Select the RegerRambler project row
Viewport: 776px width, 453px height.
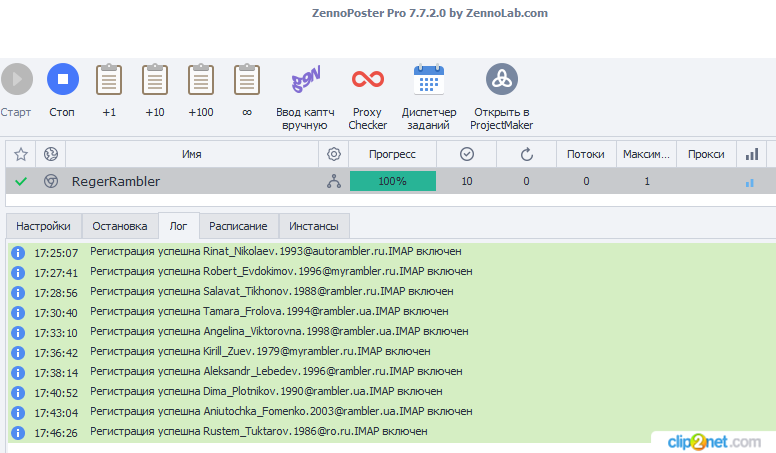pos(391,181)
